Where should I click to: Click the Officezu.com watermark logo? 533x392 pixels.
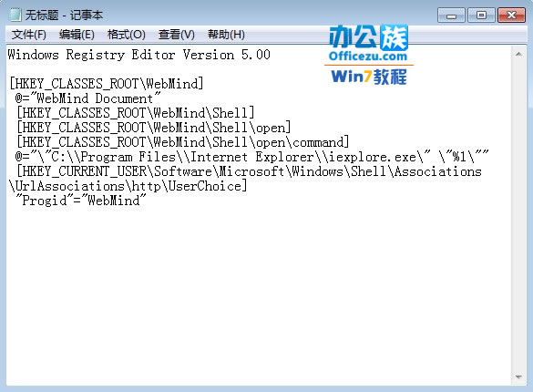(368, 55)
